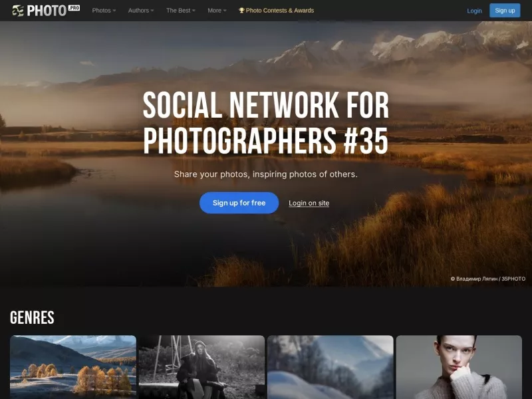
Task: Follow the Login on site link
Action: [x=309, y=203]
